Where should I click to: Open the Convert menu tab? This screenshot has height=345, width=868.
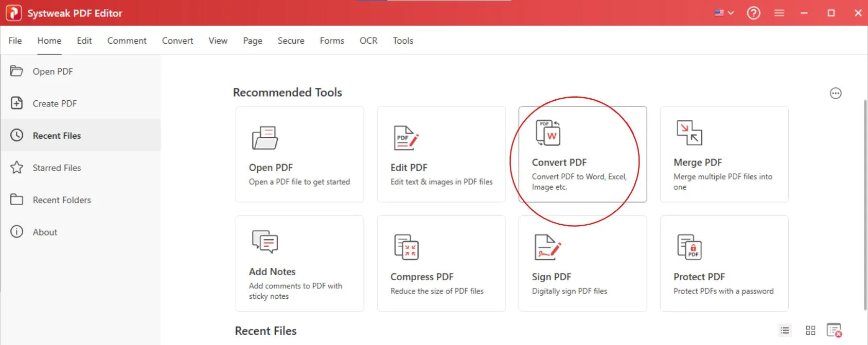(177, 41)
